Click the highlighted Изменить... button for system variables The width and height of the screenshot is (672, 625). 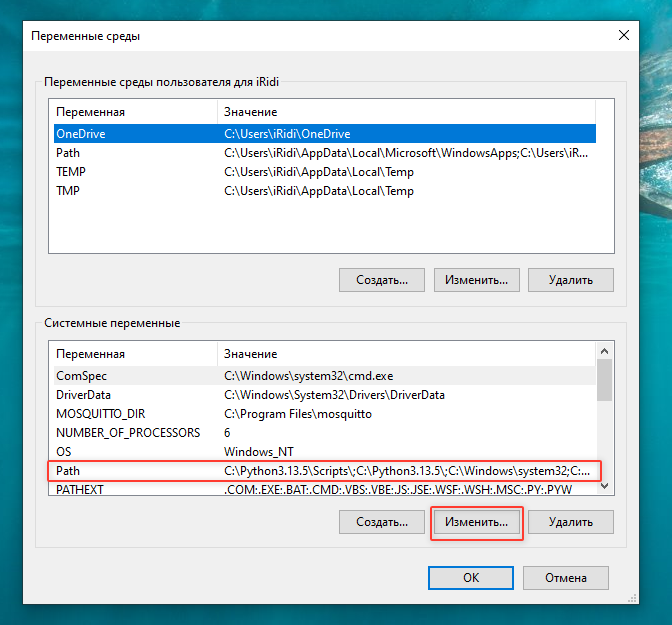pos(476,522)
